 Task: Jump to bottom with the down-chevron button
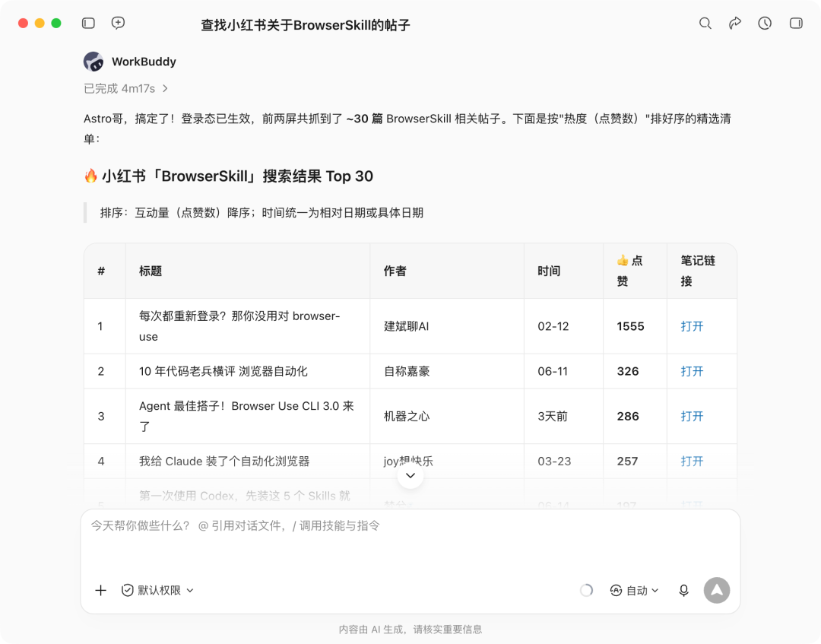click(410, 475)
